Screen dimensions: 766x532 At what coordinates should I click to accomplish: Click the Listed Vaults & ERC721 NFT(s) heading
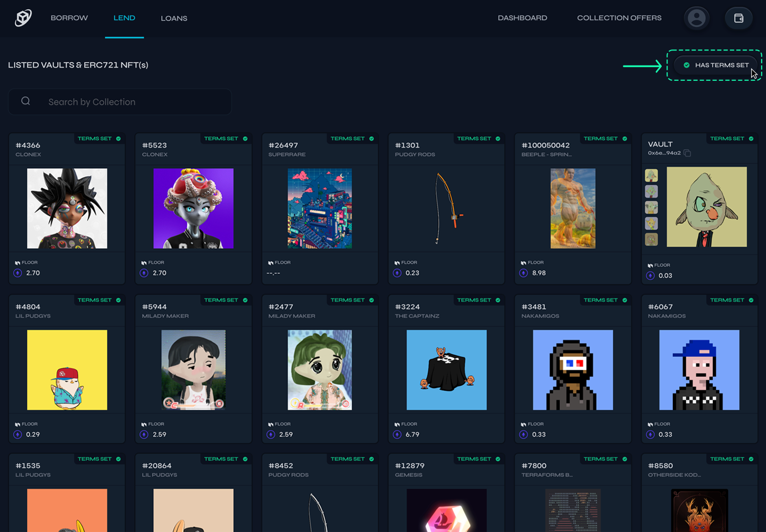78,65
